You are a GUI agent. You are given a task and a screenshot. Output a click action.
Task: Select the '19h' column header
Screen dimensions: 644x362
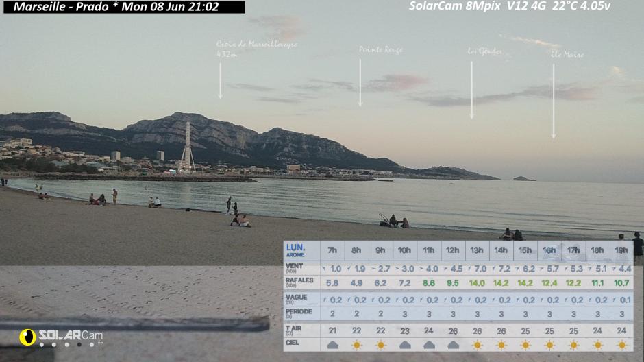coord(621,250)
